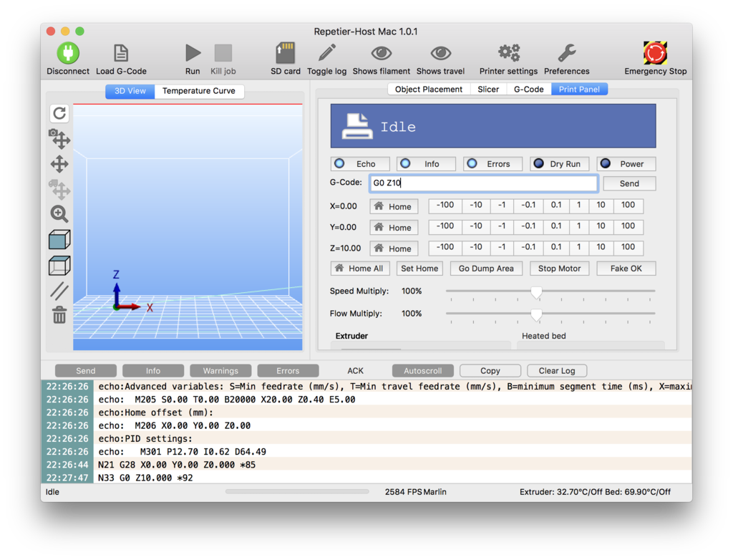Toggle log Autoscroll

(422, 370)
